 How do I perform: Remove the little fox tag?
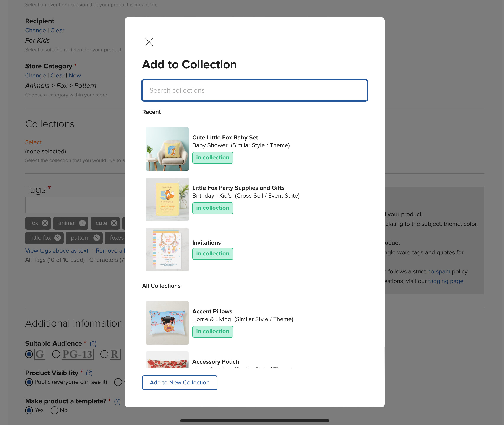coord(58,238)
